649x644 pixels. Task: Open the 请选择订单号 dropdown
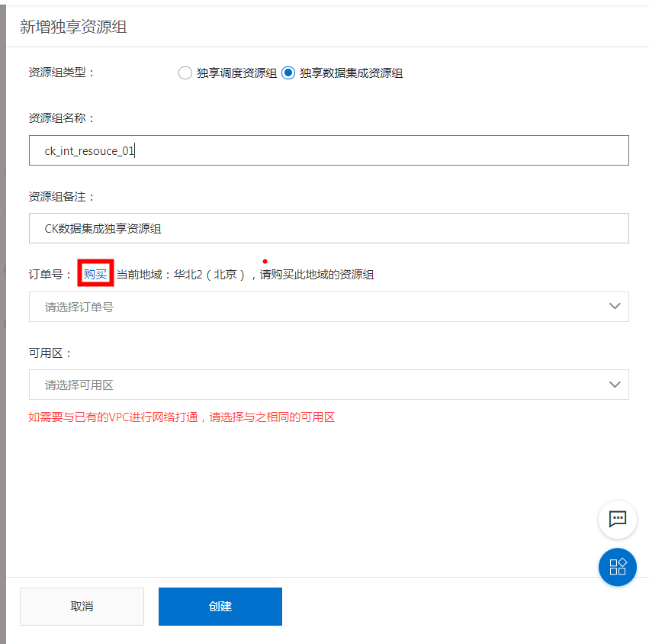320,307
